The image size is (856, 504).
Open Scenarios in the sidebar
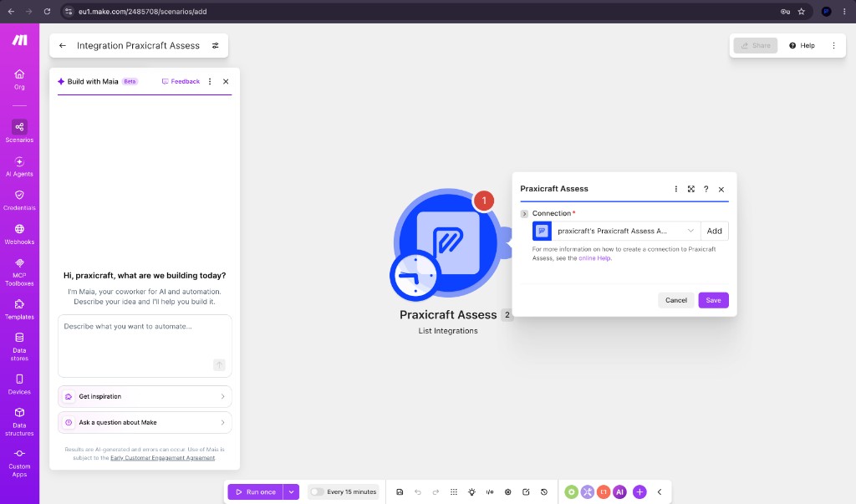(19, 131)
